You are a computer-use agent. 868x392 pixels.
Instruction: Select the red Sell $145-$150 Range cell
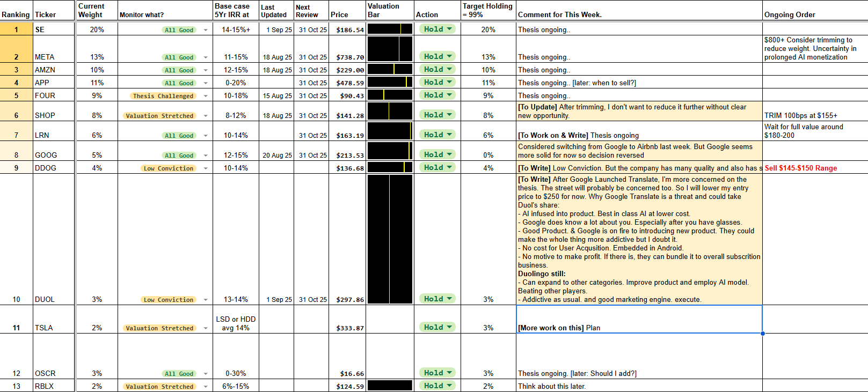pos(815,168)
